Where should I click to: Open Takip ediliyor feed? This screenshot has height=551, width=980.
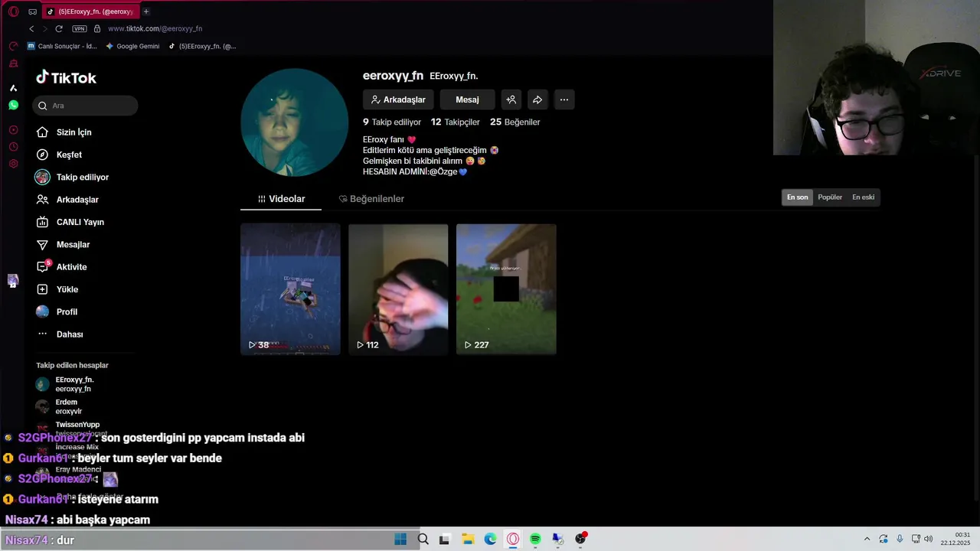[x=72, y=177]
